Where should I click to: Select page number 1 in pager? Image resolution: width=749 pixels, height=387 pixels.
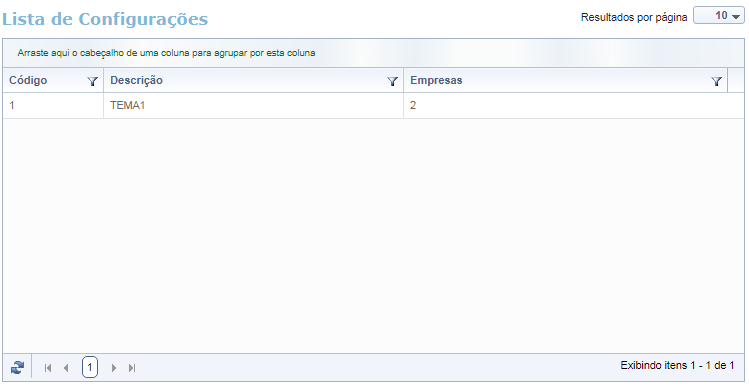pyautogui.click(x=90, y=368)
